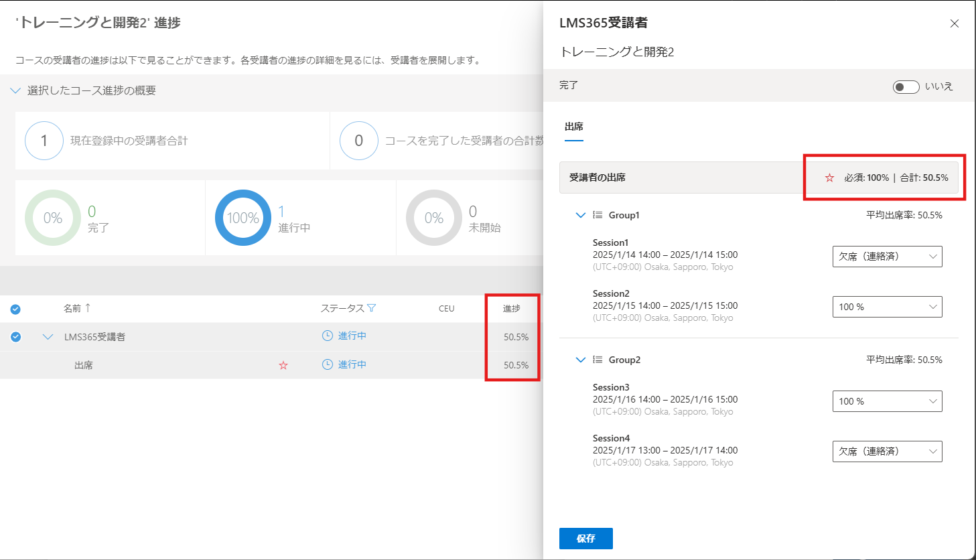Click the Group2 list icon

[598, 360]
